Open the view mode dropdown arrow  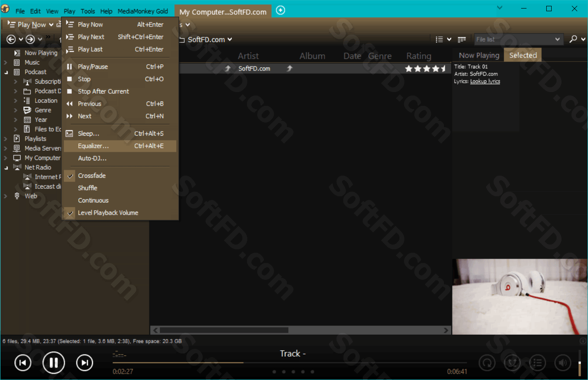(449, 40)
